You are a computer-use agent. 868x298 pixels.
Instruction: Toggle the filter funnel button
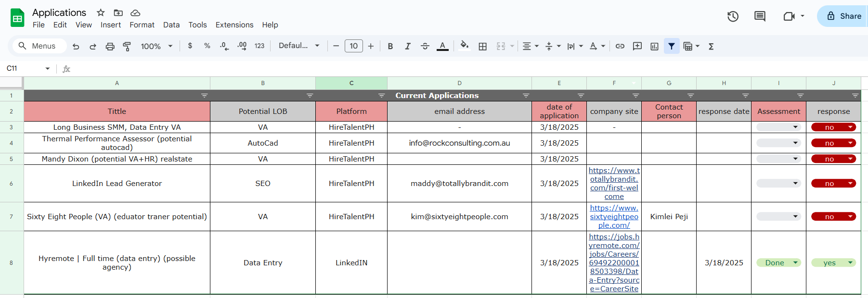tap(672, 46)
